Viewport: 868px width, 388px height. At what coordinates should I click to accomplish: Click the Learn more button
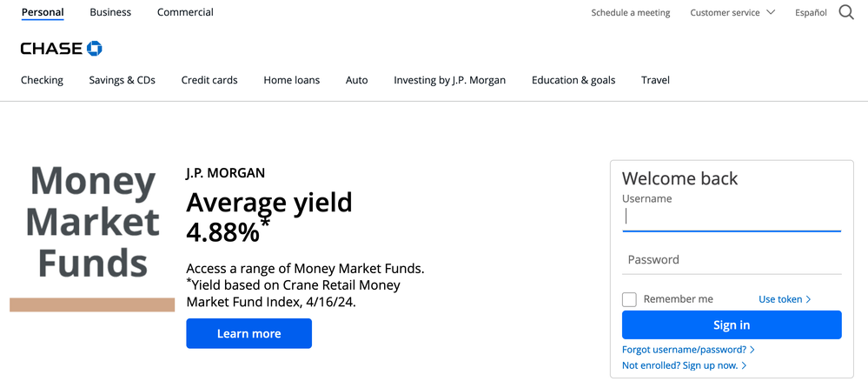[248, 334]
